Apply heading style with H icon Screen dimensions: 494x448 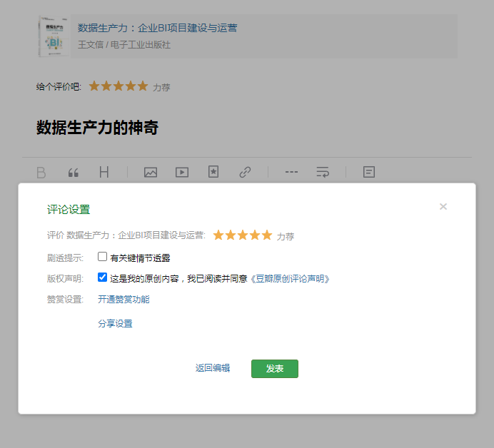(104, 172)
